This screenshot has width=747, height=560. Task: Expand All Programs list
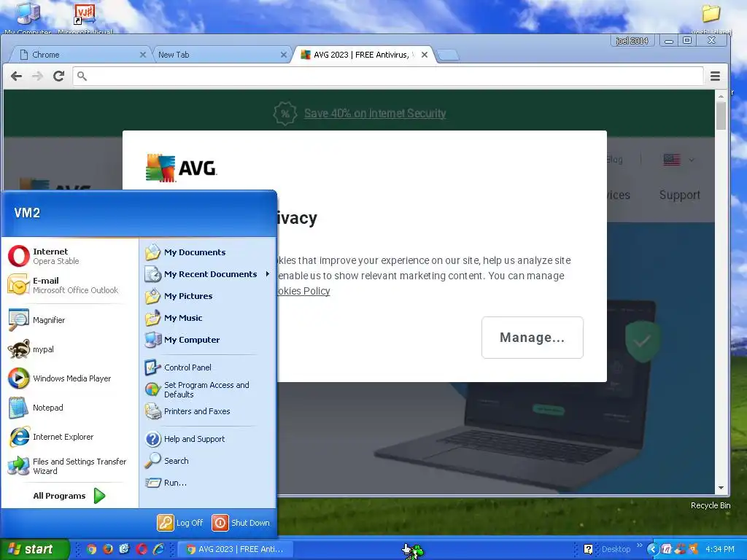pos(69,496)
